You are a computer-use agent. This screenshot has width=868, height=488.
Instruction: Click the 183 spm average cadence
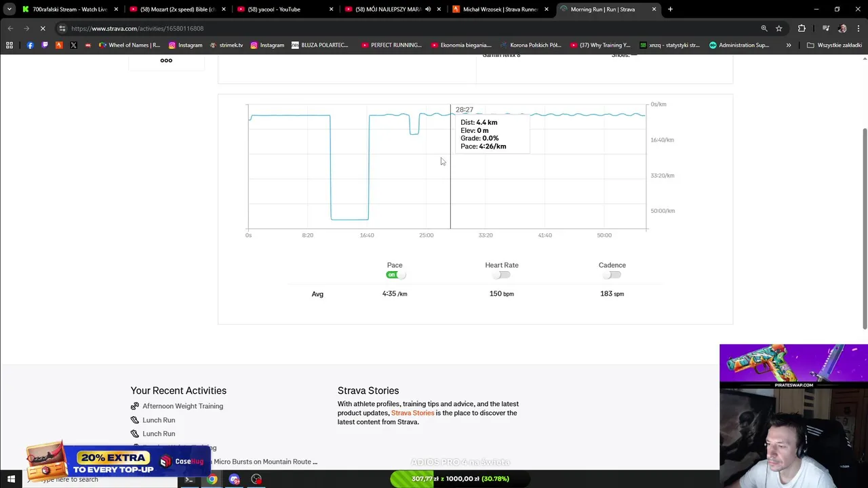coord(612,293)
